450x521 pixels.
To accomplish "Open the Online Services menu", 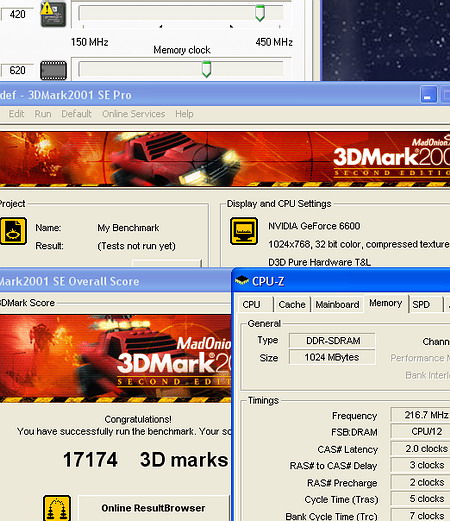I will [133, 114].
